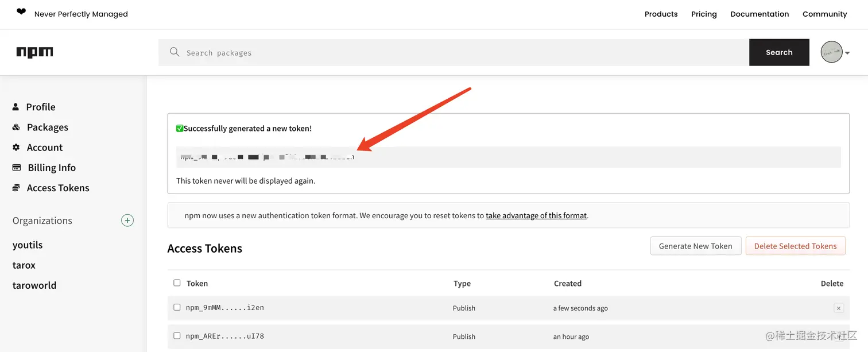Toggle the select-all Token checkbox
The image size is (868, 352).
(177, 283)
